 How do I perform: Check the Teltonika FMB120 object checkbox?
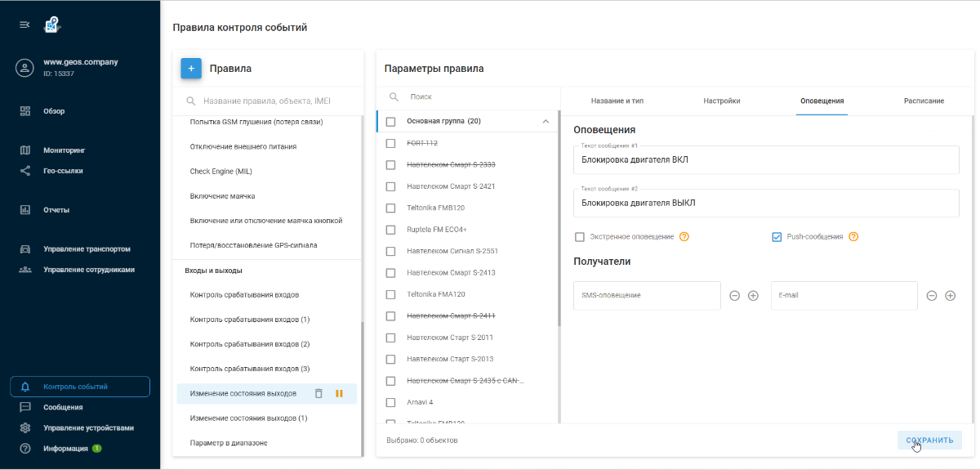390,208
